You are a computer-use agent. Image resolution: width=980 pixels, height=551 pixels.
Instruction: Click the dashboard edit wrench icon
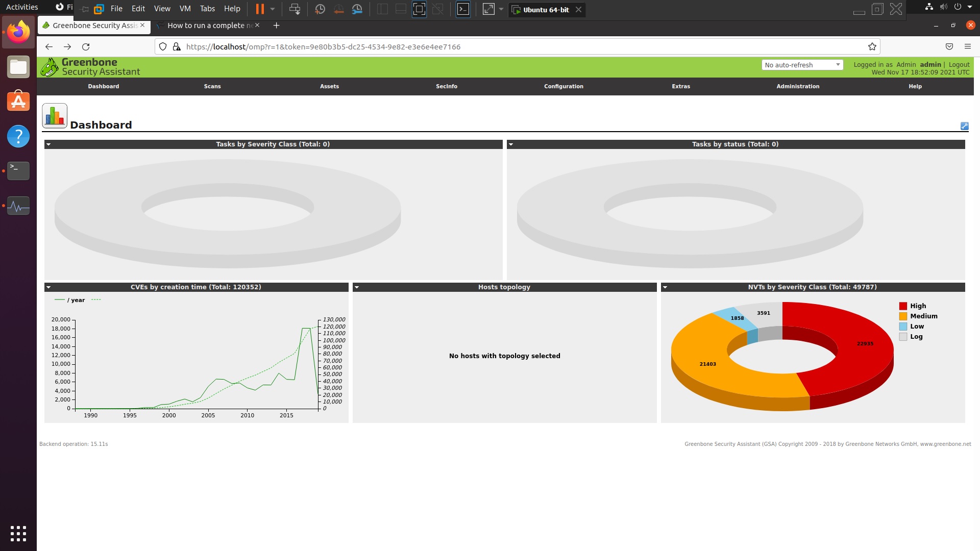click(x=964, y=126)
